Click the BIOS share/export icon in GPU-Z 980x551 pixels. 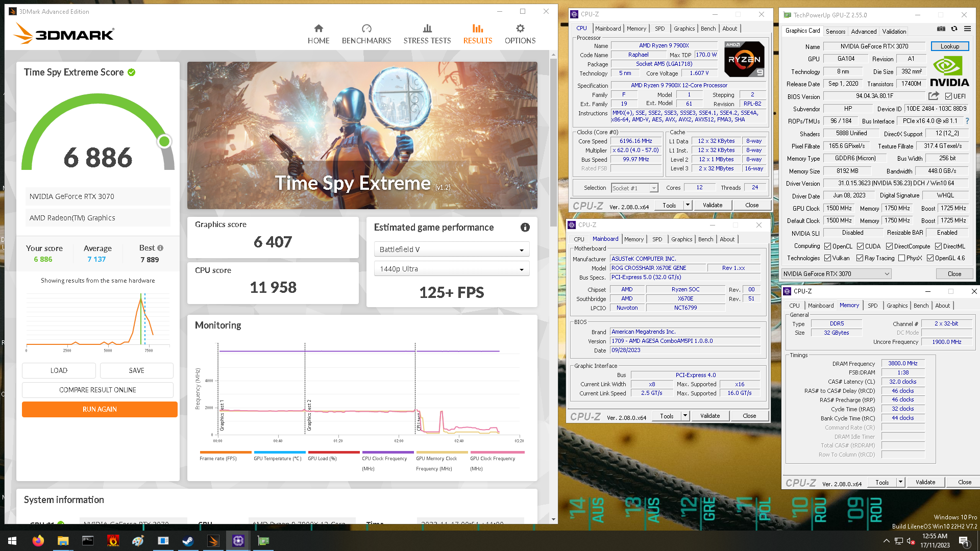click(x=934, y=96)
